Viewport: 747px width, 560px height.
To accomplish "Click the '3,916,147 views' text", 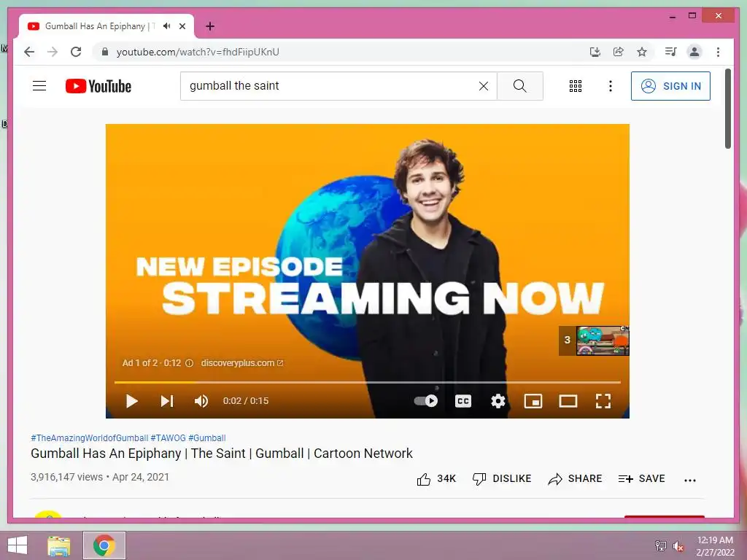I will 66,477.
